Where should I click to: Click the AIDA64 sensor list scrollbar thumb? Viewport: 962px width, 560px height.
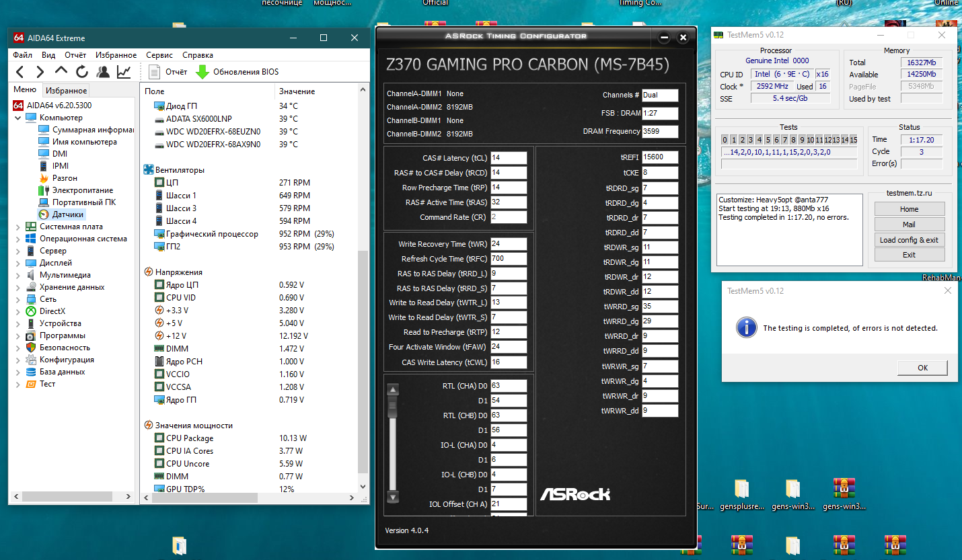click(363, 362)
